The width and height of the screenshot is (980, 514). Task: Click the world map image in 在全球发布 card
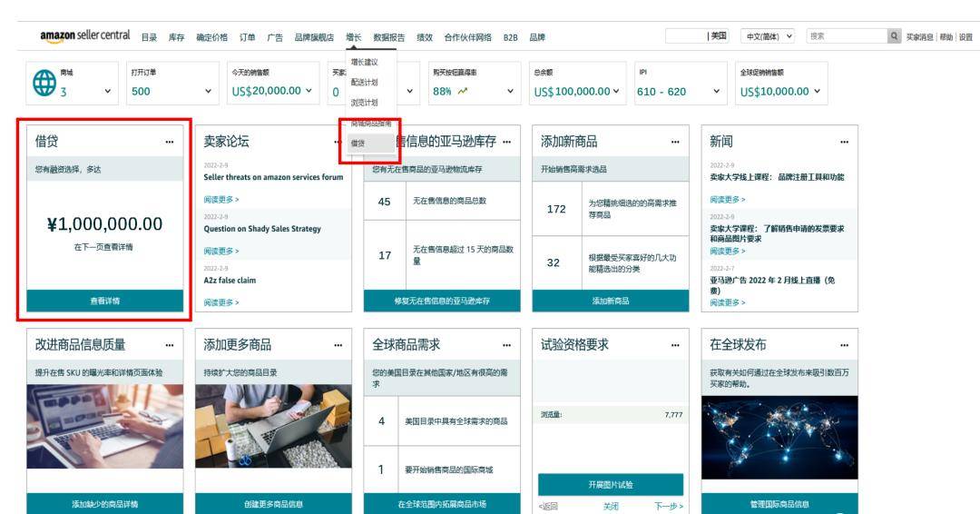click(779, 438)
